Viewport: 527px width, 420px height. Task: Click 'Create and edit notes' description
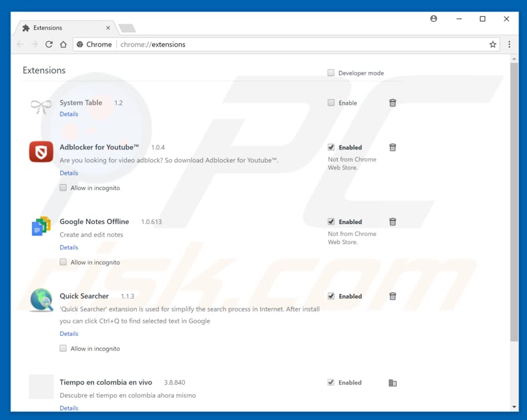(91, 235)
